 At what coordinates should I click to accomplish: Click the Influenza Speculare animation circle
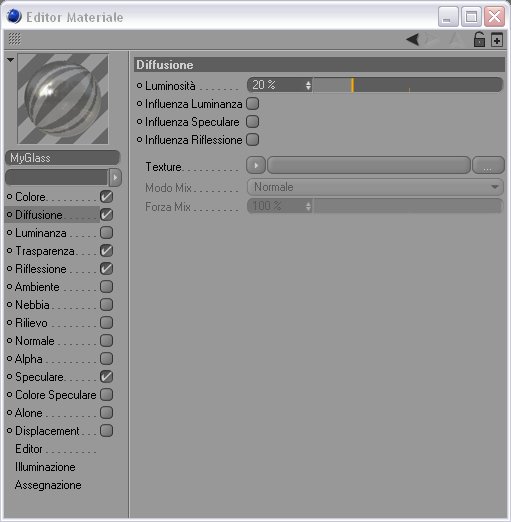click(x=139, y=122)
